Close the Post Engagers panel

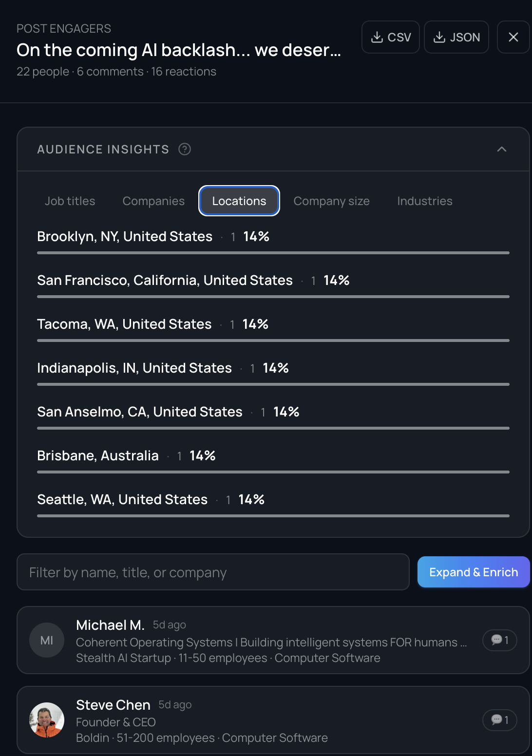point(513,37)
